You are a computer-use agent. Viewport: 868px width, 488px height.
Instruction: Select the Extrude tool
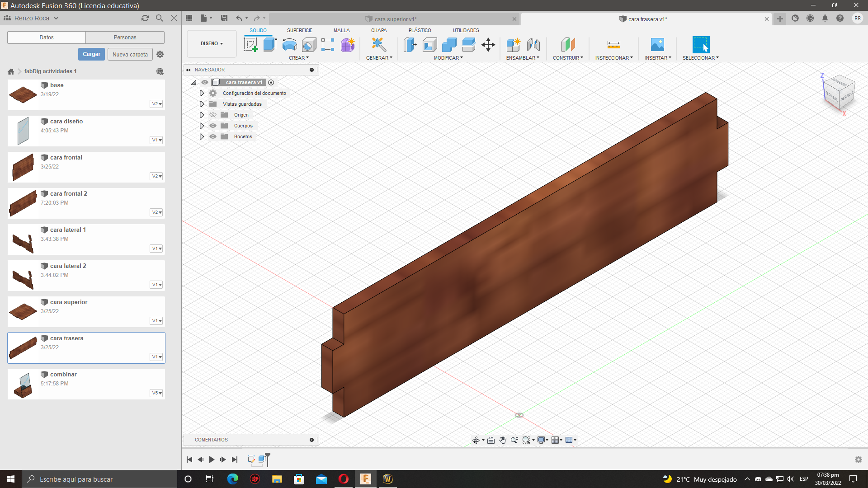(270, 45)
